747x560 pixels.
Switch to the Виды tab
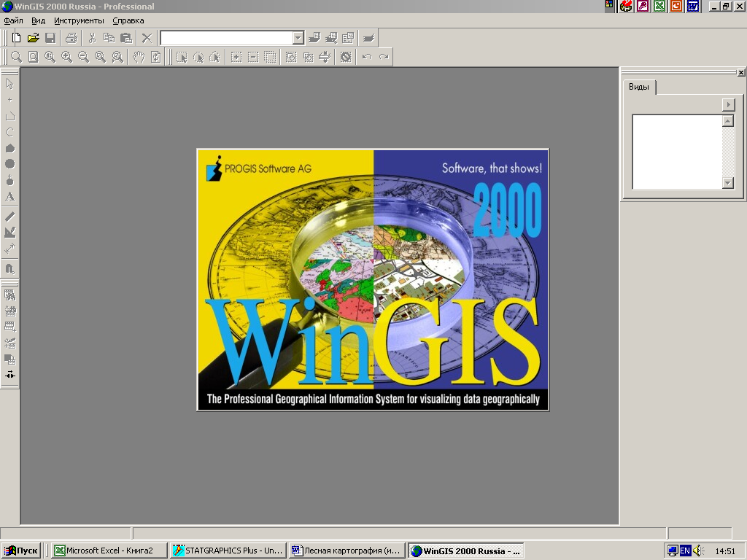pos(639,87)
